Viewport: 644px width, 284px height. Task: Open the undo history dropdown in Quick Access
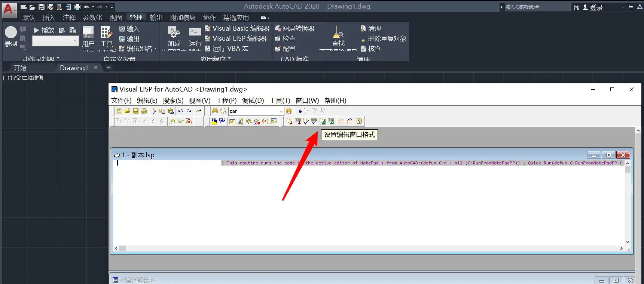tap(93, 7)
